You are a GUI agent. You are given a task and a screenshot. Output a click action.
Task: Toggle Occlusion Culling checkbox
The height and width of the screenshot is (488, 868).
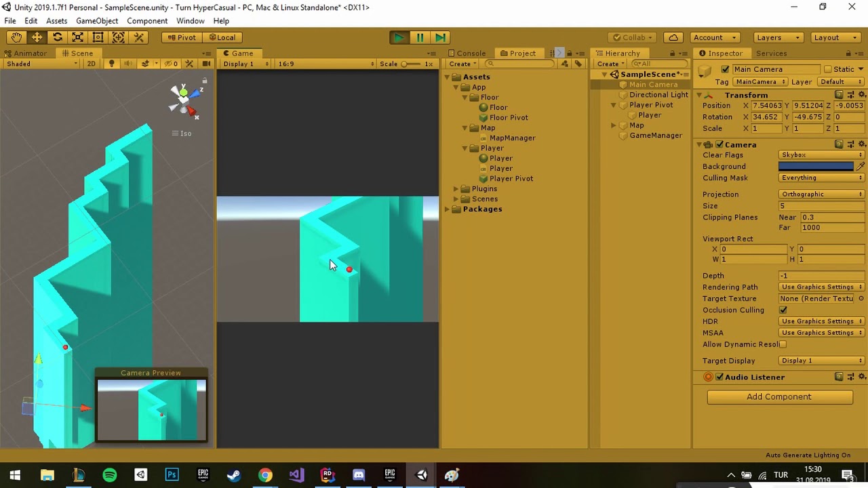point(783,310)
